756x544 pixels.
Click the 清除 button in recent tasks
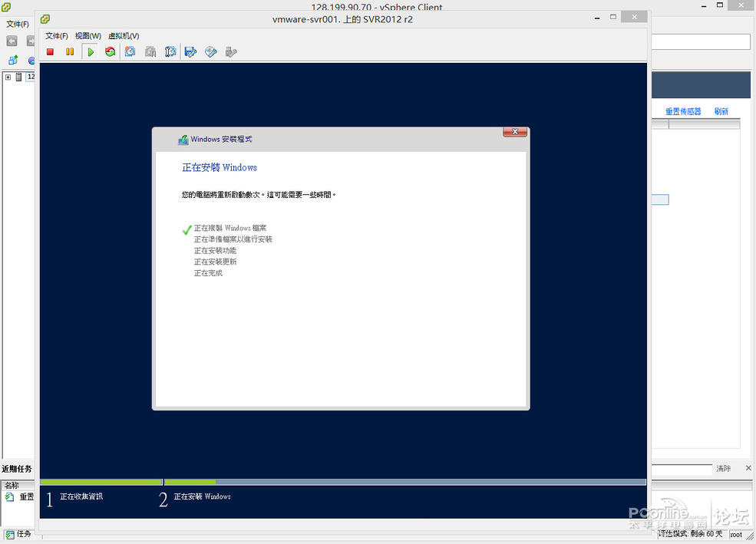[723, 468]
